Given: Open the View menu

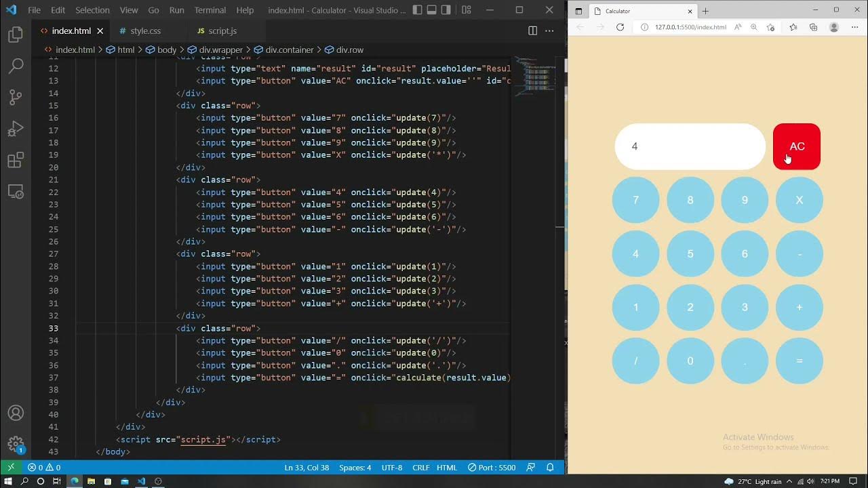Looking at the screenshot, I should (x=128, y=10).
